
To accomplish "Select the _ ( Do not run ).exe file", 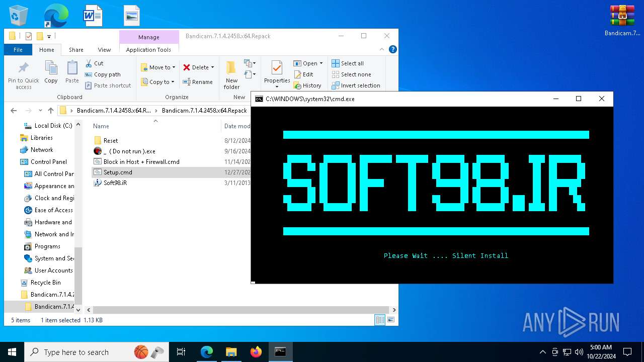I will point(125,151).
